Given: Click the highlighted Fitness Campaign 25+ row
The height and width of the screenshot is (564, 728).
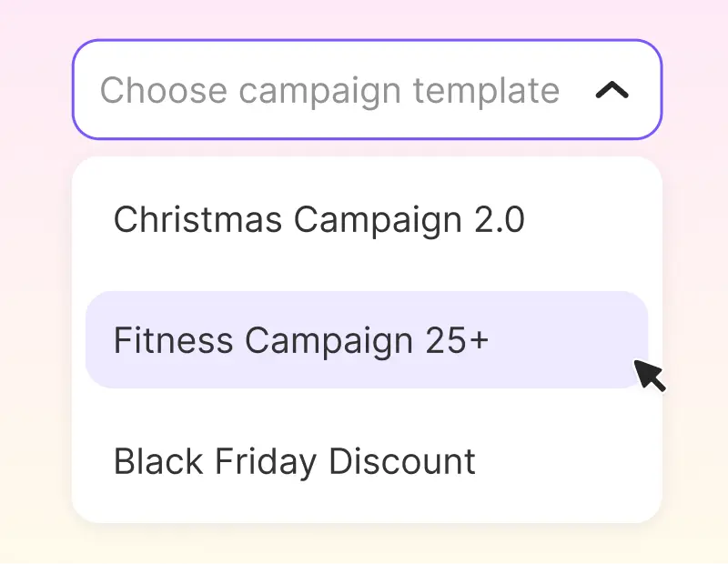Looking at the screenshot, I should (367, 340).
